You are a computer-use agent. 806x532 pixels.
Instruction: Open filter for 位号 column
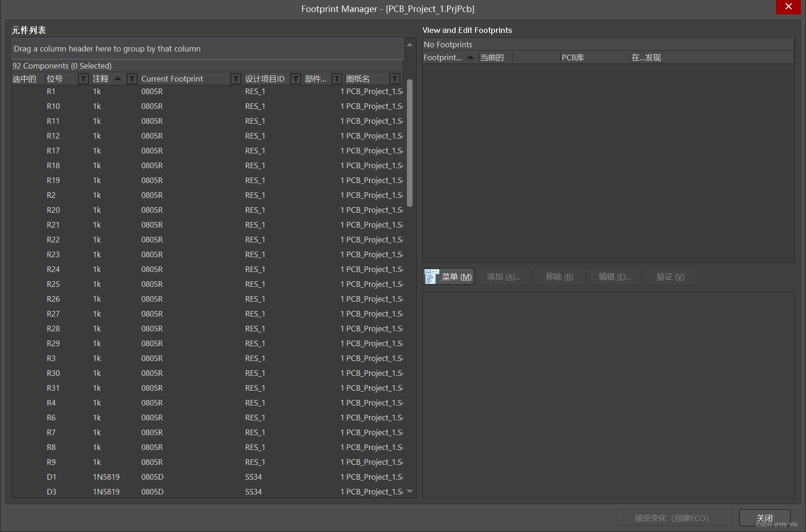pos(83,79)
